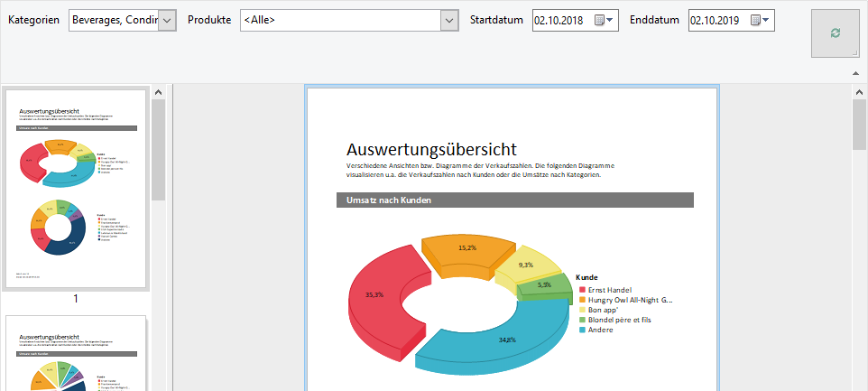This screenshot has height=391, width=868.
Task: Select page 1 thumbnail
Action: tap(76, 188)
